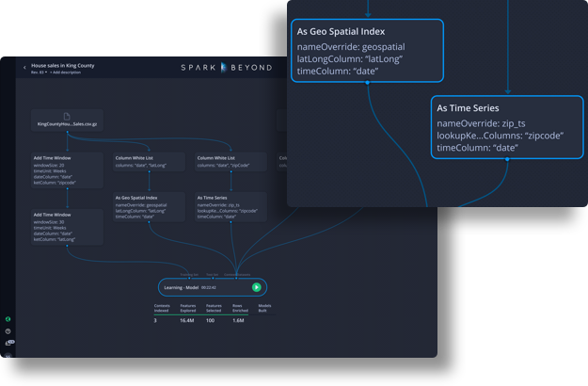This screenshot has height=386, width=588.
Task: Click the 1.6M rows enriched value
Action: coord(238,321)
